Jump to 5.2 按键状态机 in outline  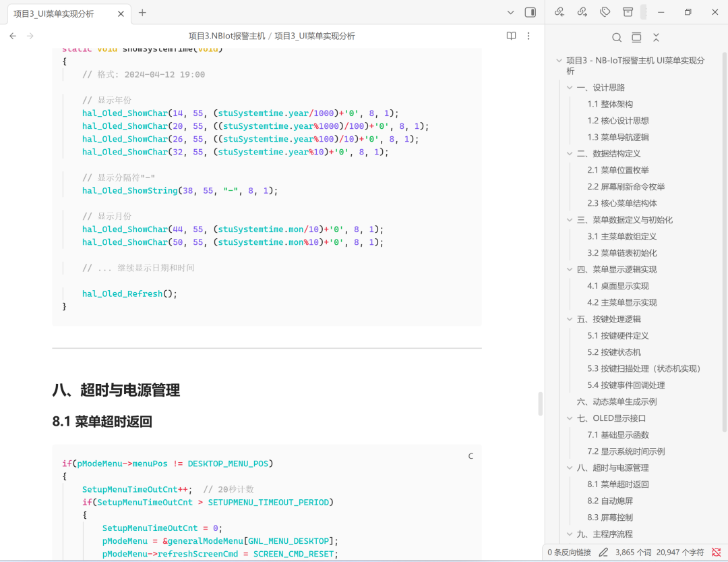tap(614, 352)
